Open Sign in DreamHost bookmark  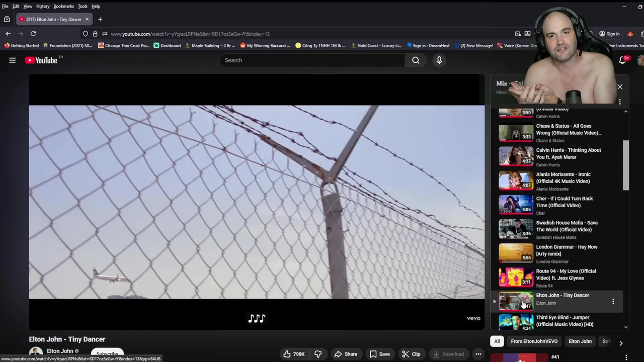pyautogui.click(x=428, y=46)
